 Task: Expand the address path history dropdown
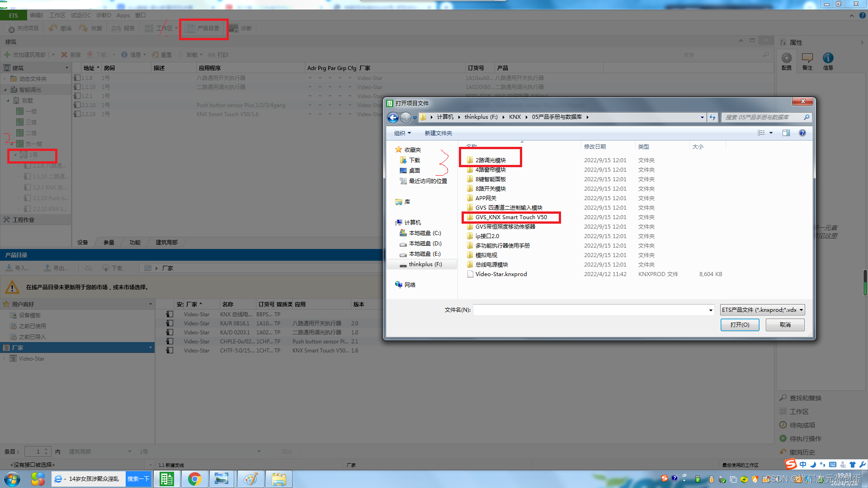click(x=702, y=117)
